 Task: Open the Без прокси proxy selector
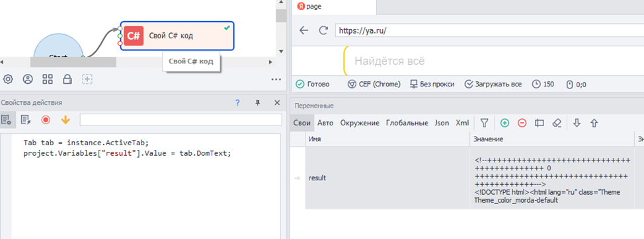(x=432, y=84)
